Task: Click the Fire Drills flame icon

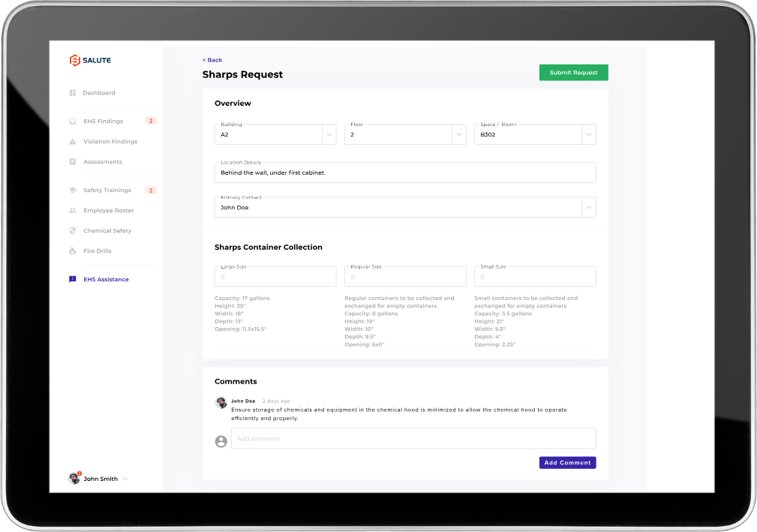Action: point(73,251)
